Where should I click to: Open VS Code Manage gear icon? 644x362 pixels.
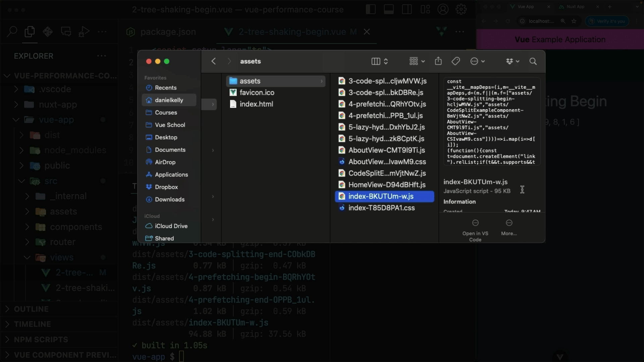461,9
